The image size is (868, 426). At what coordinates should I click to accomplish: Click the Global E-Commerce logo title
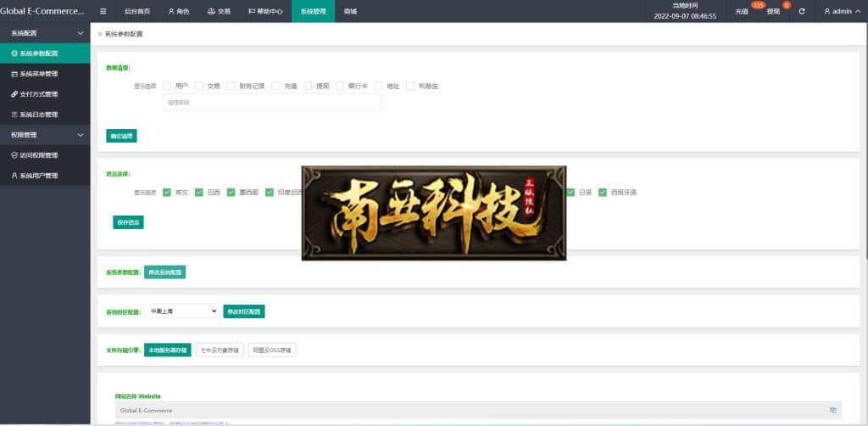tap(42, 11)
